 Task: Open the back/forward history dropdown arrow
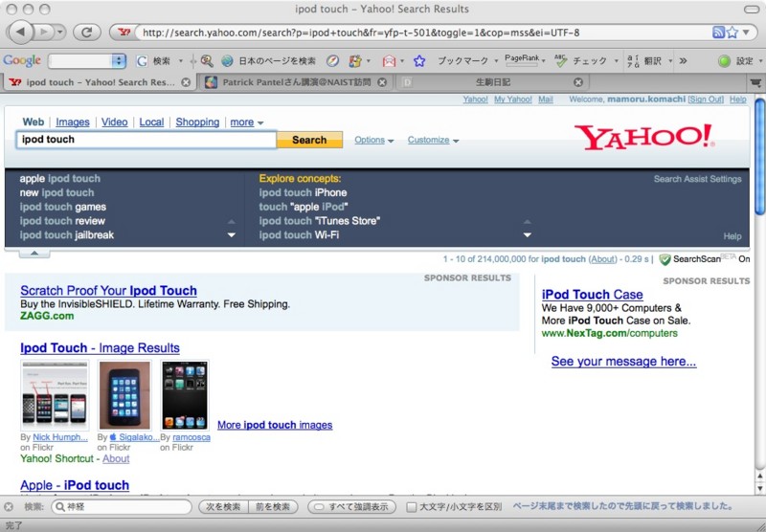tap(59, 33)
